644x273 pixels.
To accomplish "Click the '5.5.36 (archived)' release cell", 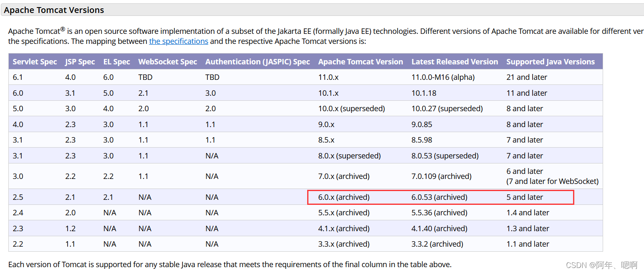I will [x=439, y=213].
